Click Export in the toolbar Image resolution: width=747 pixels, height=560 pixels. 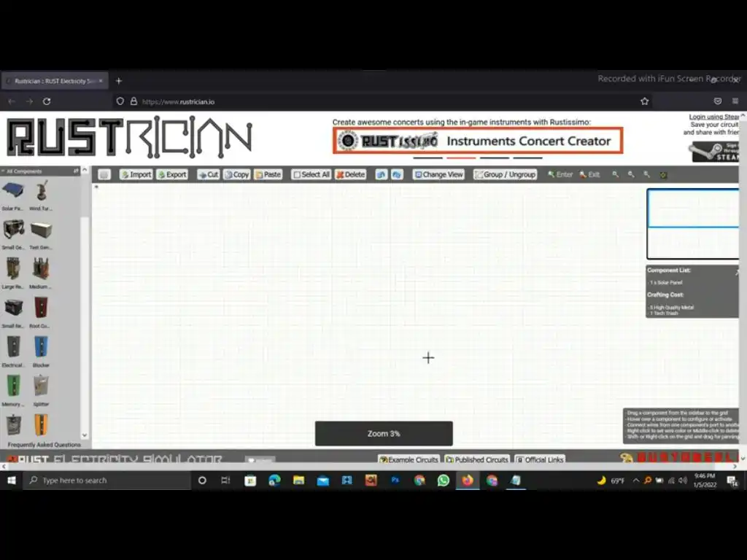point(172,175)
